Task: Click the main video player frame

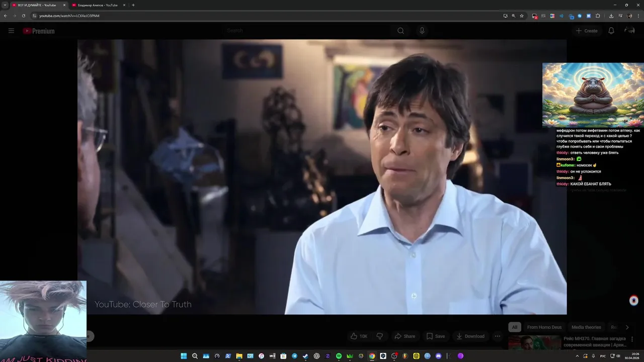Action: (322, 177)
